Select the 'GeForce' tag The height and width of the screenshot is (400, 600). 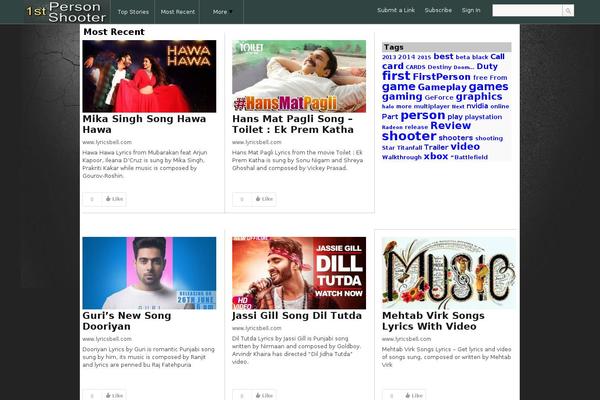click(439, 98)
